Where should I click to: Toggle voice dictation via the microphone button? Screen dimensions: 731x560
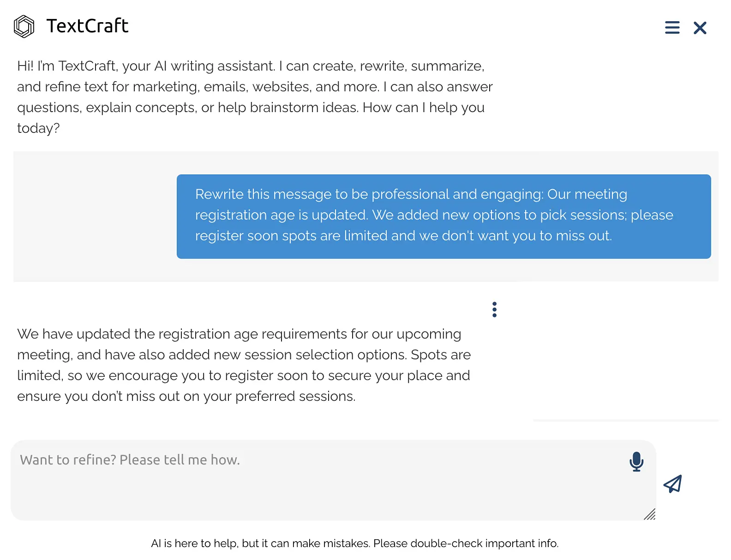point(636,461)
